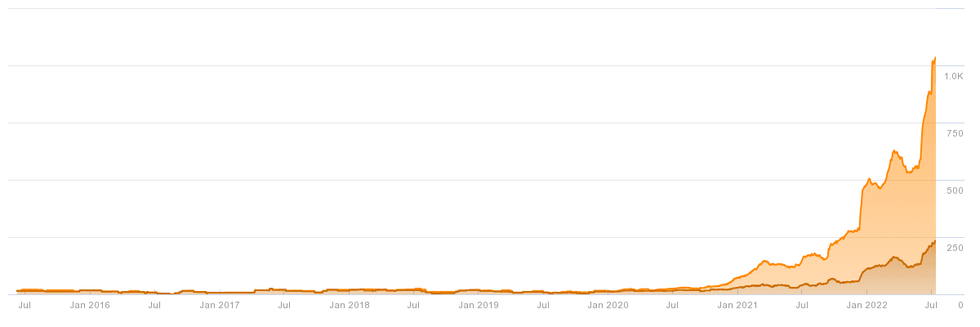The width and height of the screenshot is (980, 327).
Task: Select "Jul" label between Jan 2019 and Jan 2020
Action: click(543, 305)
